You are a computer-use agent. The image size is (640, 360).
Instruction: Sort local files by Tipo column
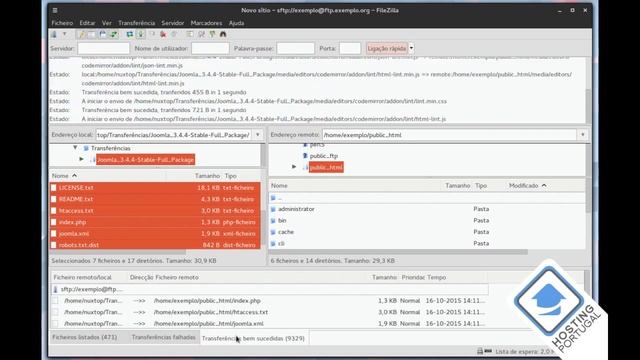[231, 176]
